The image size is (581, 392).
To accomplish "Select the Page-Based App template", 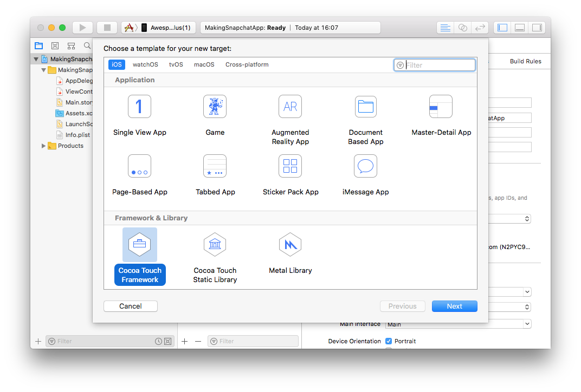I will [x=140, y=175].
